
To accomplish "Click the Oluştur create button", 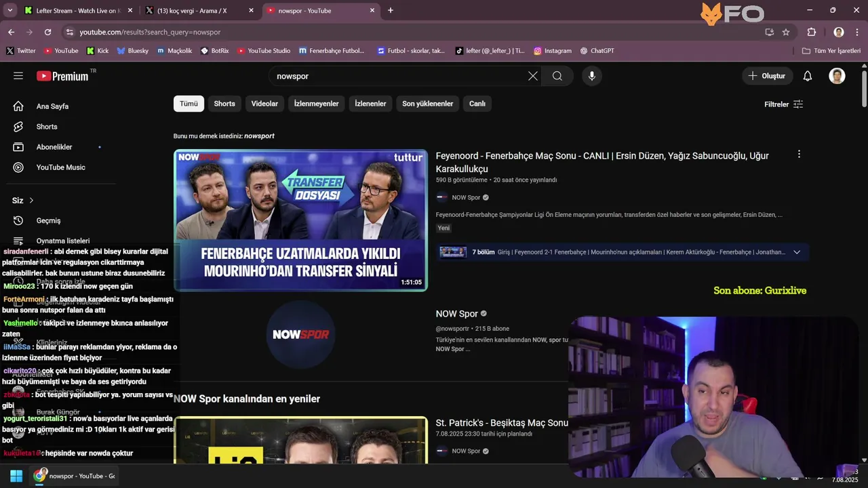I will coord(767,76).
